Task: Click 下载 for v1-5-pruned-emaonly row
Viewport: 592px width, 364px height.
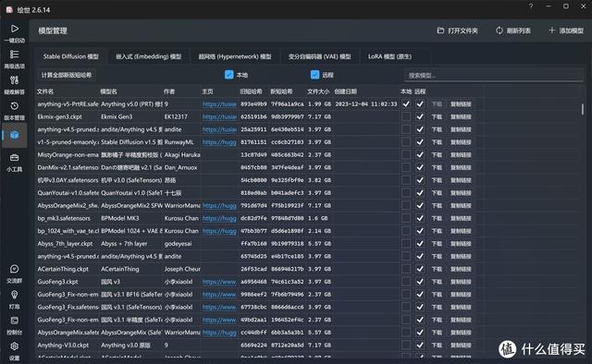Action: coord(437,142)
